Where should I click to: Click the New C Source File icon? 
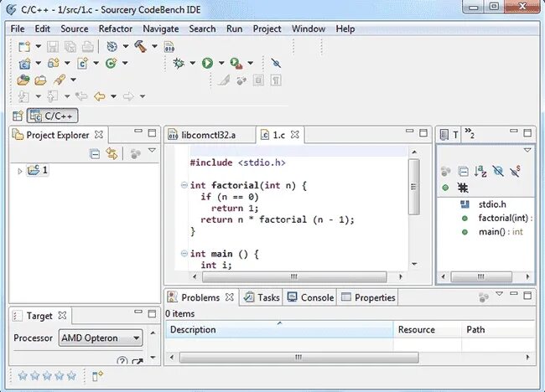82,63
